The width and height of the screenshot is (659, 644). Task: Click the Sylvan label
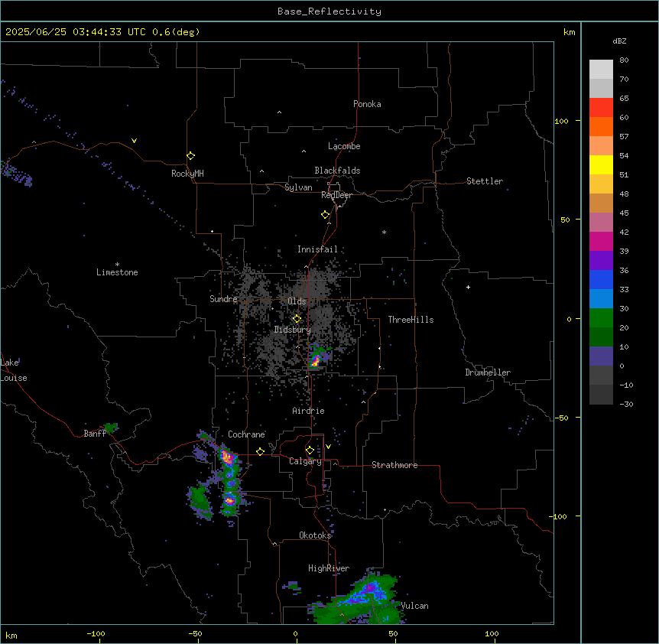[x=298, y=187]
